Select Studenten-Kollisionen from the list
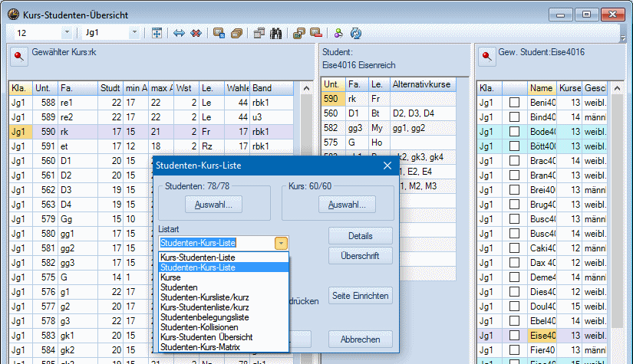 pyautogui.click(x=198, y=327)
